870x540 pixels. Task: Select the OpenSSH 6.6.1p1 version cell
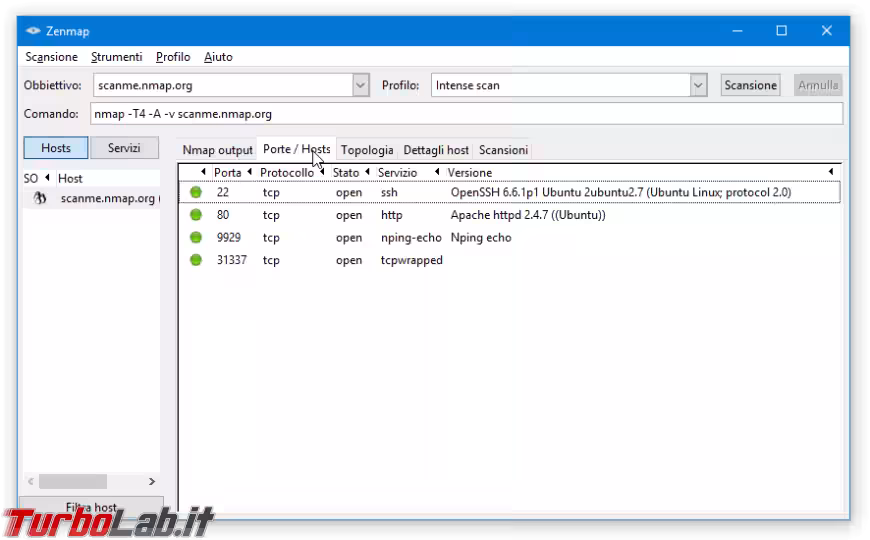click(x=621, y=192)
